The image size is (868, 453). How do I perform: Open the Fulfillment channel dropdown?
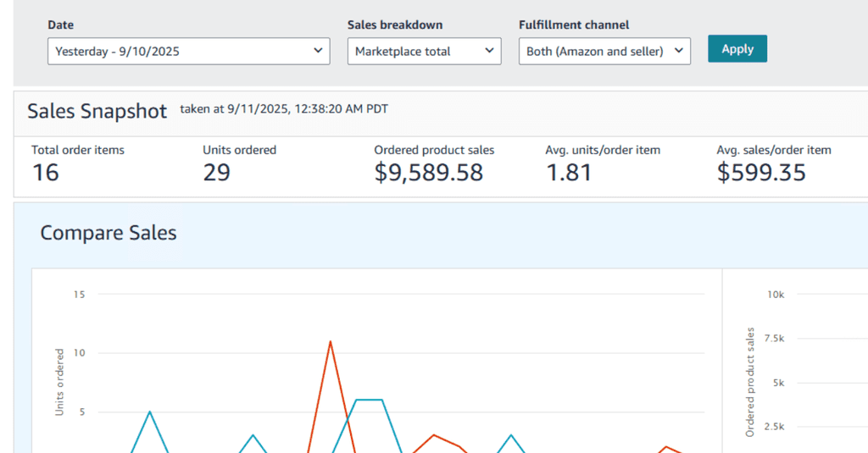tap(604, 51)
